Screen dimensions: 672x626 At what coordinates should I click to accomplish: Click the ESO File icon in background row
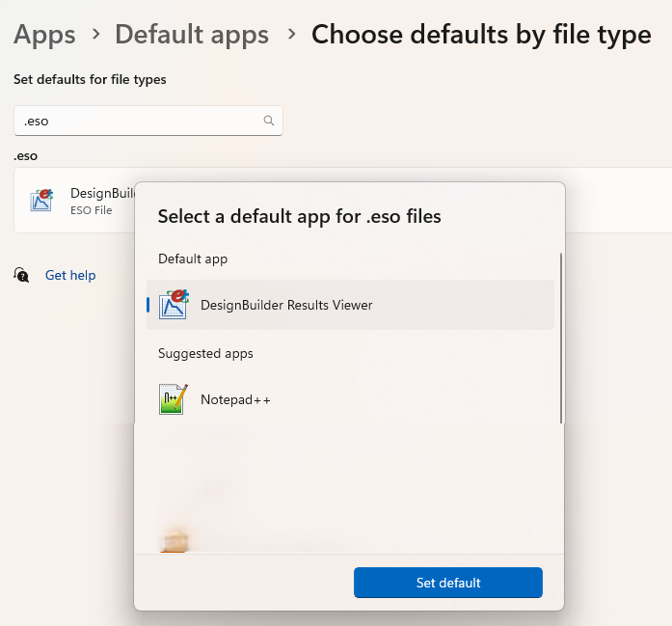pos(41,200)
